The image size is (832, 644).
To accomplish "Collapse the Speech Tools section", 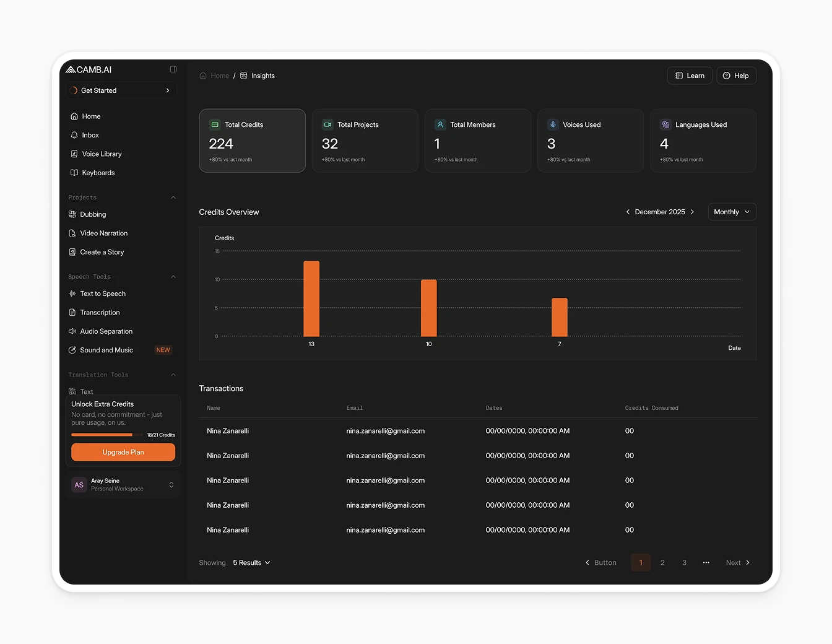I will 173,276.
